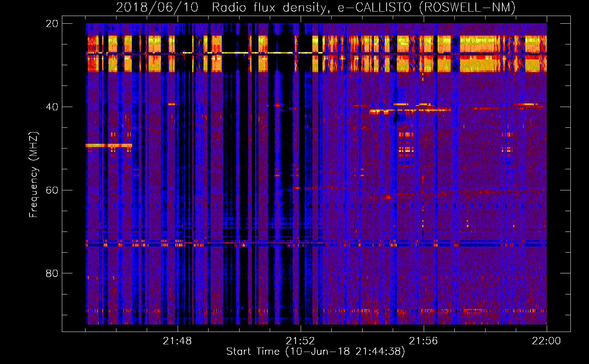Click the 20 frequency tick label
This screenshot has height=364, width=589.
[52, 24]
